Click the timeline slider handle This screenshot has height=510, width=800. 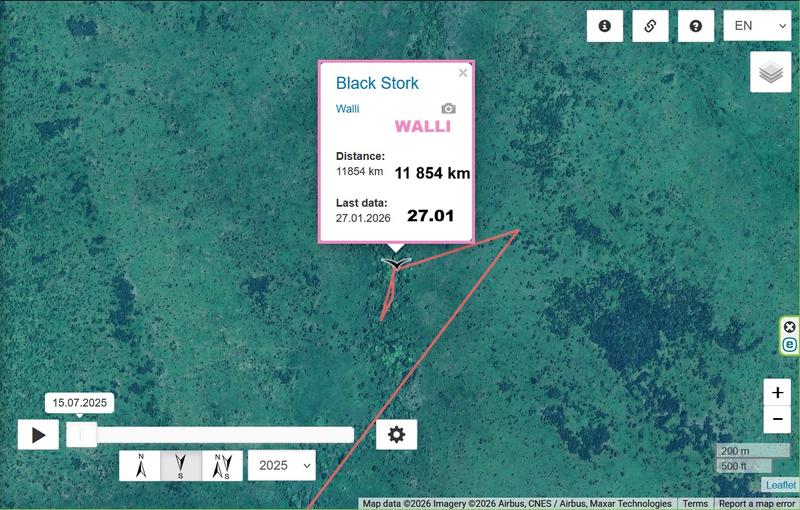[81, 435]
